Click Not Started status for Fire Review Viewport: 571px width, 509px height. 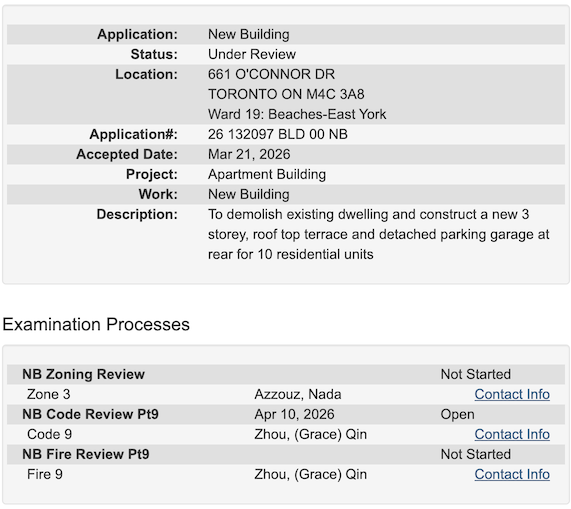click(x=476, y=454)
